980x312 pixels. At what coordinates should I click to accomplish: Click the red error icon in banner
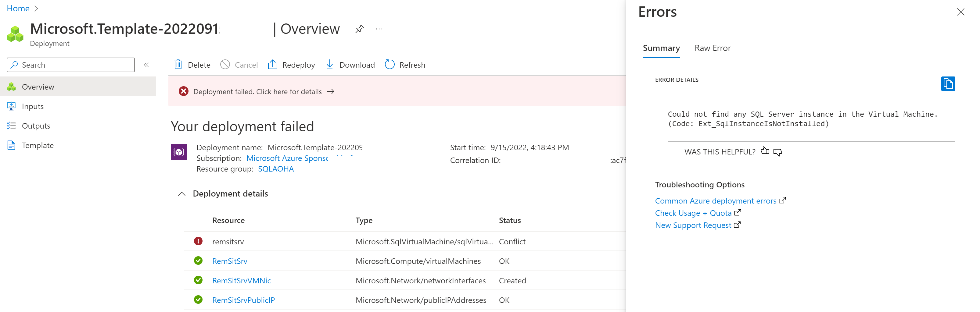pyautogui.click(x=183, y=91)
